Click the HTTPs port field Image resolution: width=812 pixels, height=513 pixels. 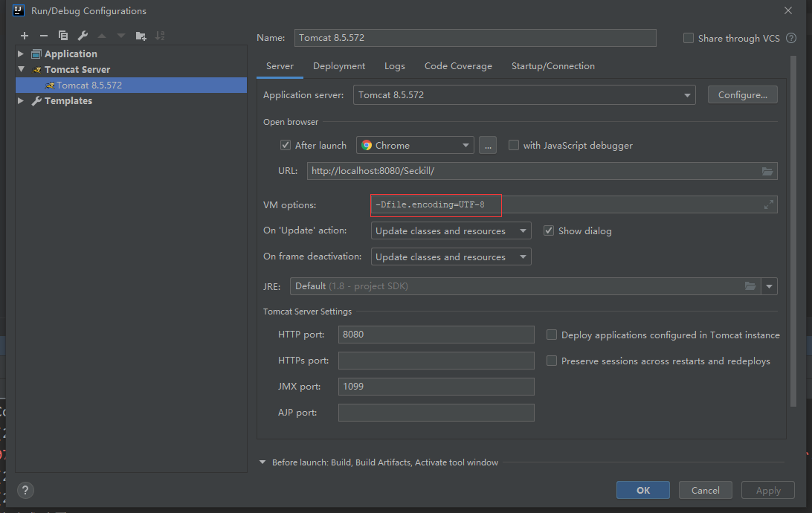pos(436,361)
